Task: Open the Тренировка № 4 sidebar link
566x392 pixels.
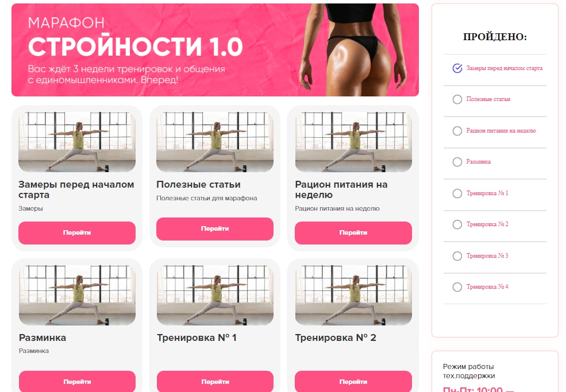Action: pyautogui.click(x=487, y=287)
